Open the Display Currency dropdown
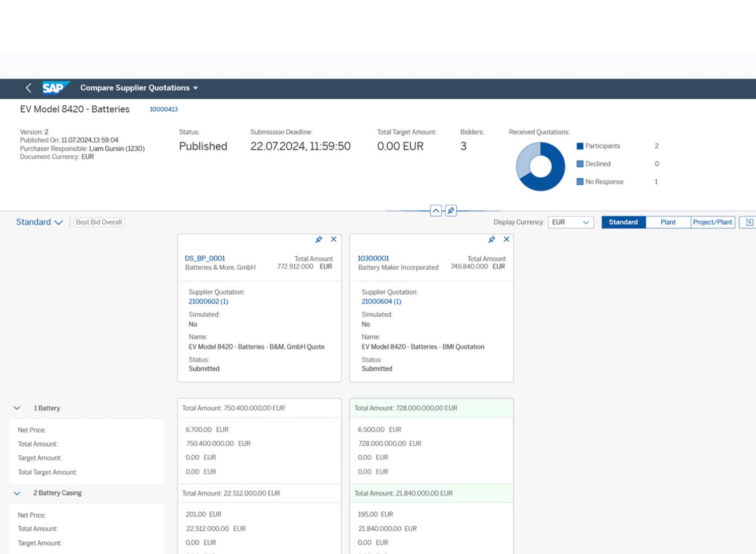This screenshot has height=554, width=756. pos(571,222)
